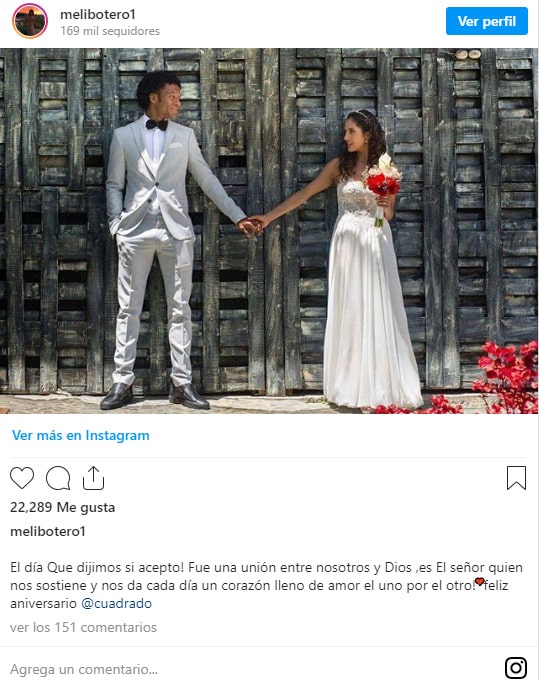Click the red heart emoji in the caption
The height and width of the screenshot is (680, 539).
tap(479, 581)
